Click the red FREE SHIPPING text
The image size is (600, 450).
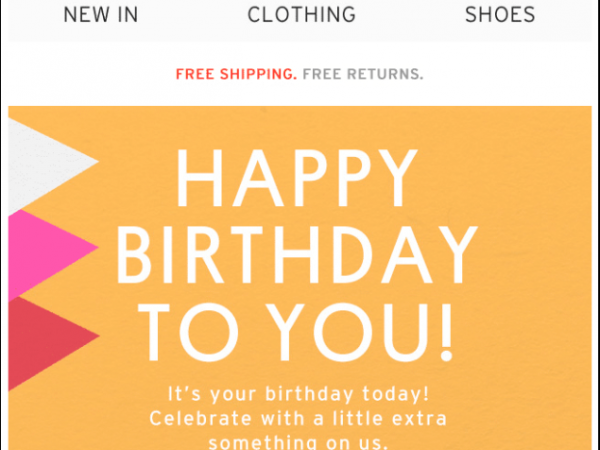(236, 74)
